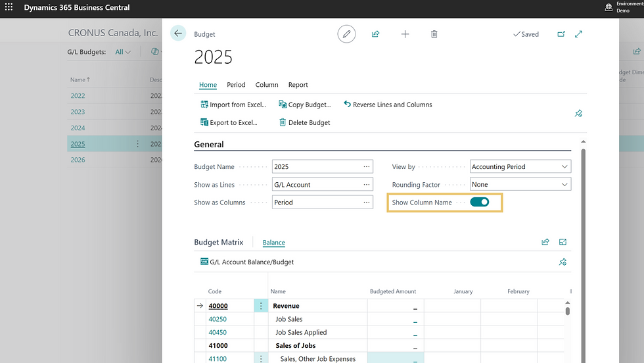The image size is (644, 363).
Task: Click the budget matrix vertical scrollbar thumb
Action: (568, 311)
